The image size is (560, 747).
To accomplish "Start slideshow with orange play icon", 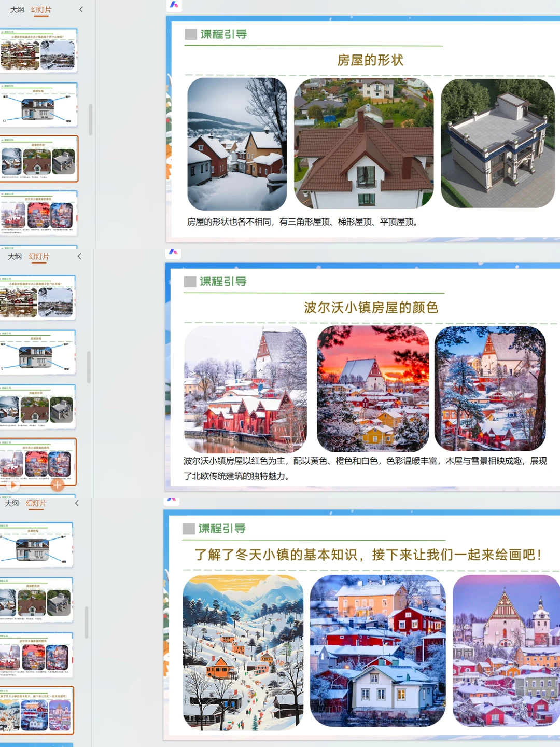I will [x=12, y=486].
